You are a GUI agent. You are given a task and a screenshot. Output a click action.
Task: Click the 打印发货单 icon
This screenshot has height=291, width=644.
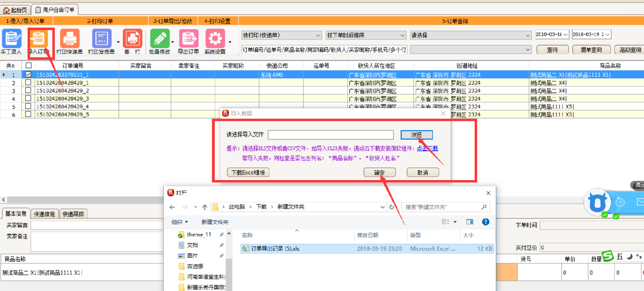[101, 39]
